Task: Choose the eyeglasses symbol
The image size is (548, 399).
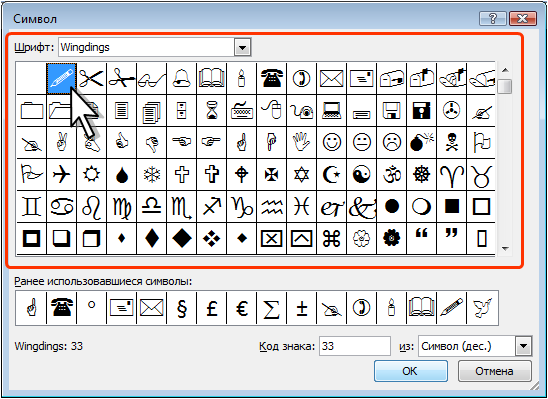Action: tap(152, 79)
